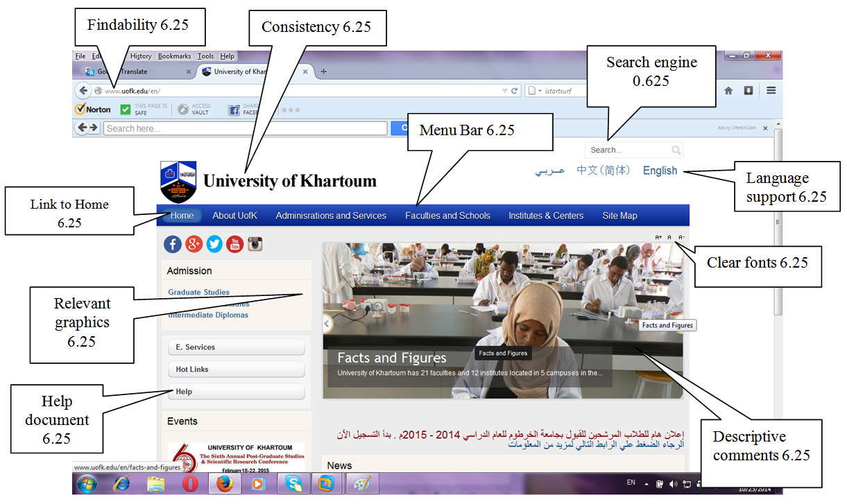
Task: Launch Opera from the Windows taskbar
Action: coord(190,483)
